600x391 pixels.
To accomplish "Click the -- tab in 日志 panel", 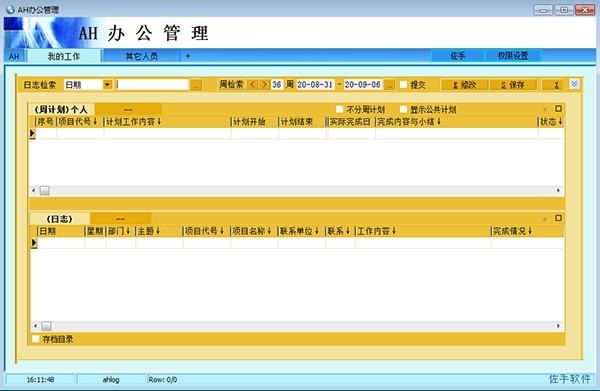I will 121,219.
